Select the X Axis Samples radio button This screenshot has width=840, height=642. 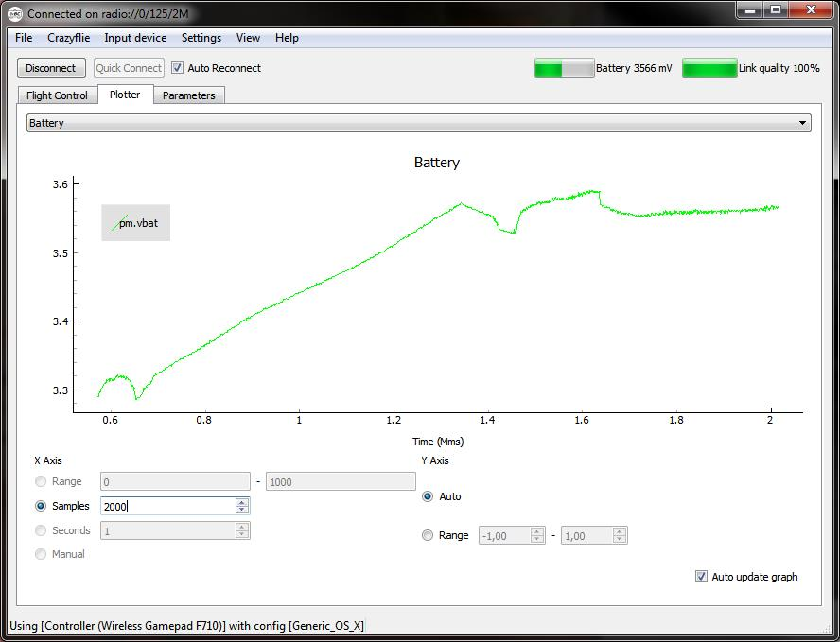[41, 506]
